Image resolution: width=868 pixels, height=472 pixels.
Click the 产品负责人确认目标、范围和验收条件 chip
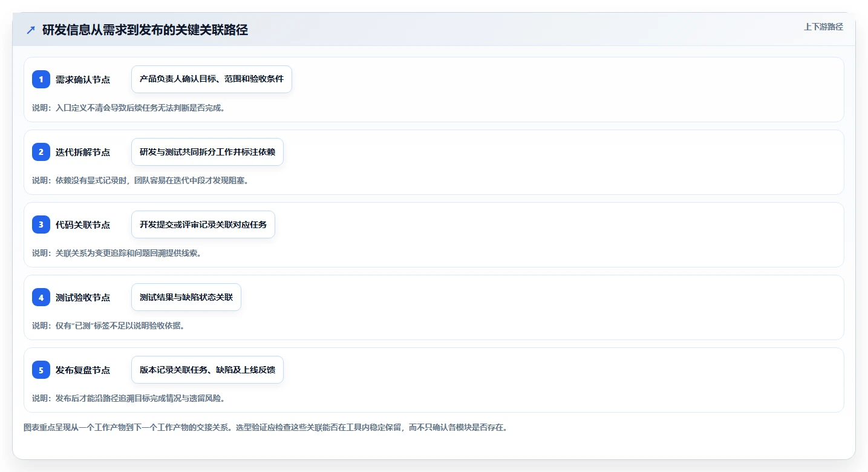pos(212,79)
